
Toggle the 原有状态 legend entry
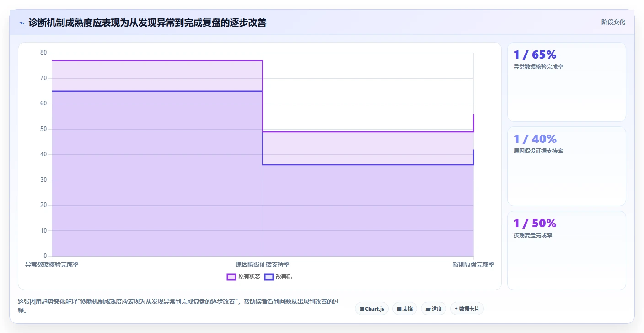243,277
